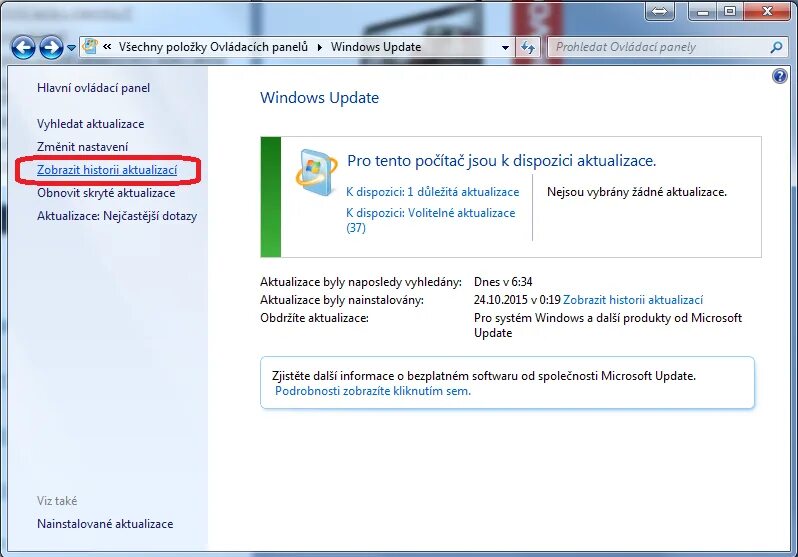Screen dimensions: 798x557
Task: Open 'Nainstalované aktualizace' at bottom of sidebar
Action: pos(105,523)
